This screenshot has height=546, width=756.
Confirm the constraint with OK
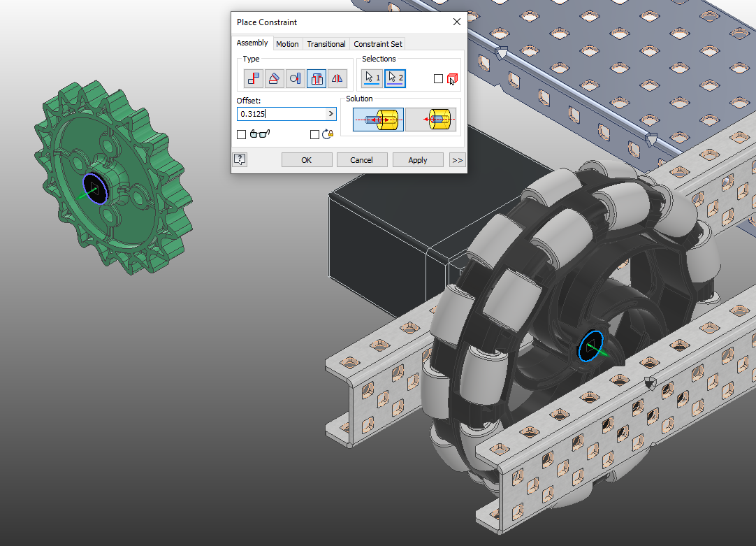coord(307,160)
